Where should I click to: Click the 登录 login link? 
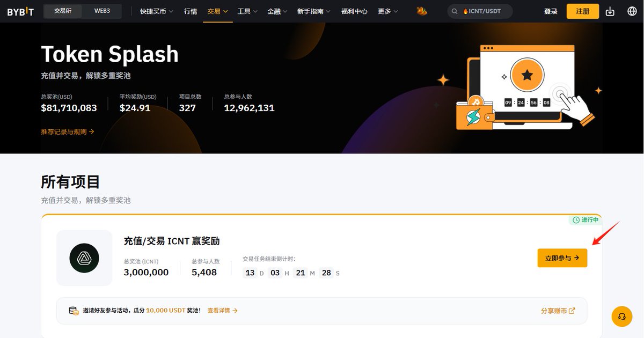pos(551,11)
